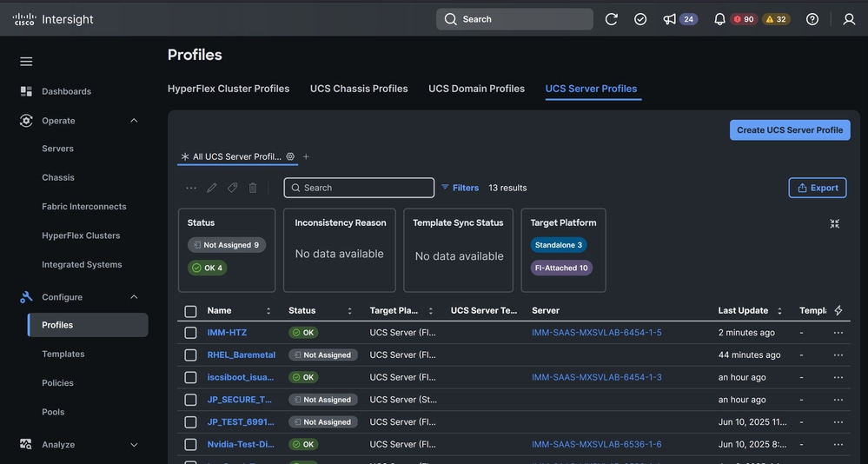Click the tag icon in toolbar
868x464 pixels.
pos(233,189)
